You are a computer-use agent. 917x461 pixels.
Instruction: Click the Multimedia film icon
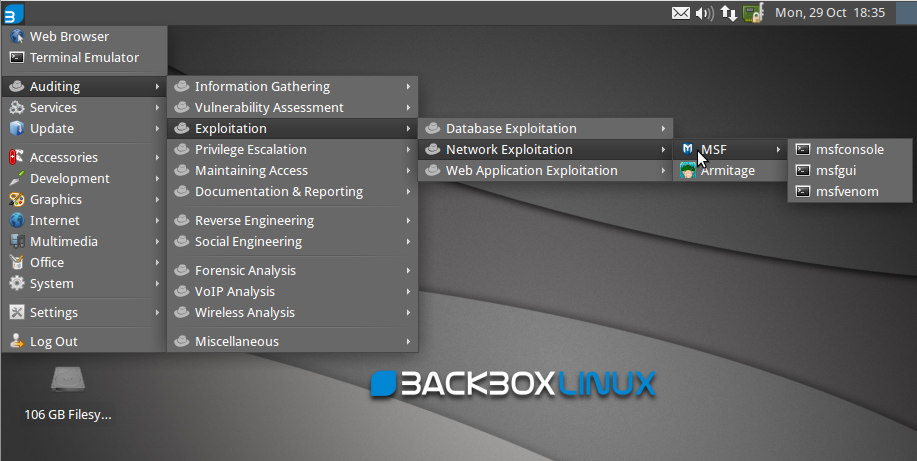(17, 242)
